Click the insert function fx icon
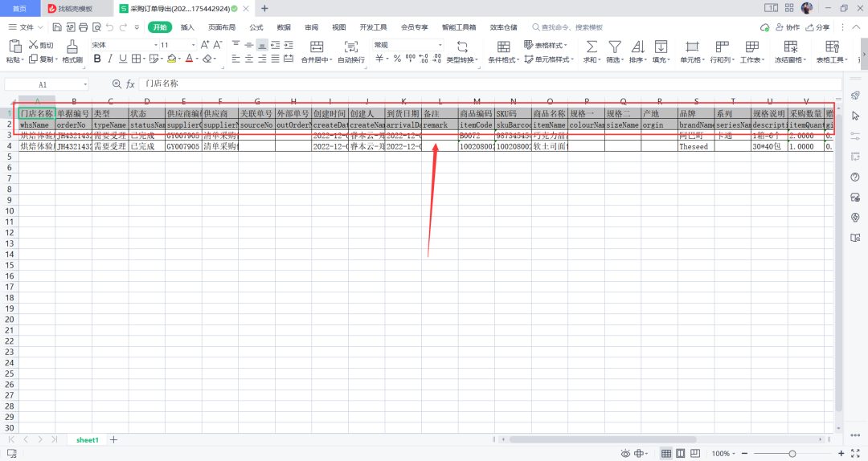 click(130, 84)
